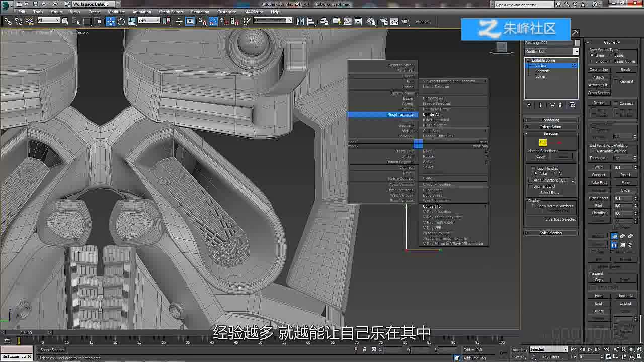
Task: Click the Mirror tool icon
Action: tap(300, 21)
